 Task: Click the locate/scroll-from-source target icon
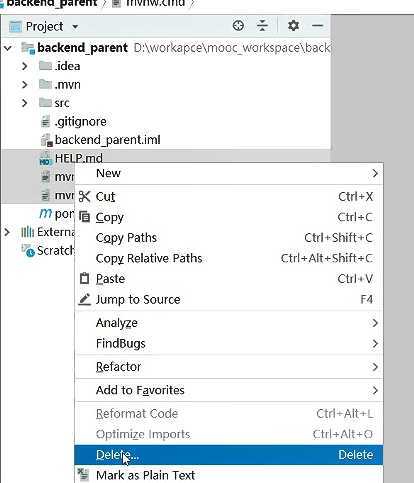click(238, 26)
